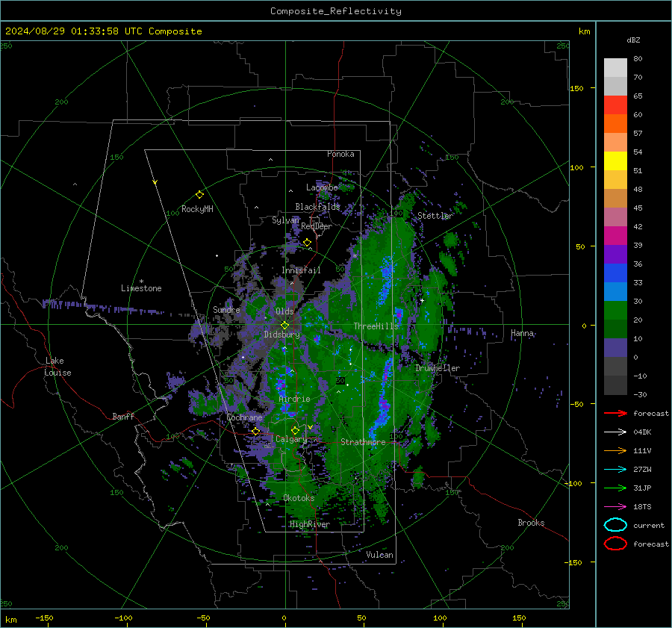
Task: Click the ThreeHills city label
Action: (376, 326)
